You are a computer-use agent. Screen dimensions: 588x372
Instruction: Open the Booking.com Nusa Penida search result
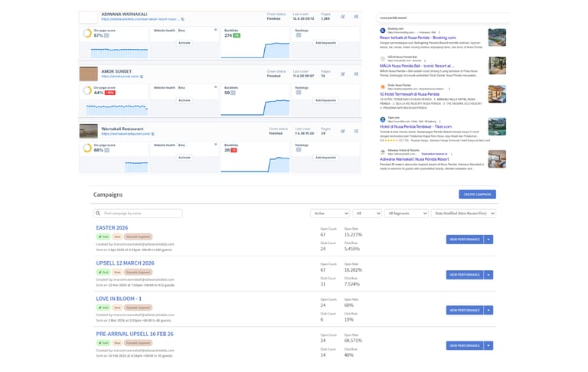[418, 38]
